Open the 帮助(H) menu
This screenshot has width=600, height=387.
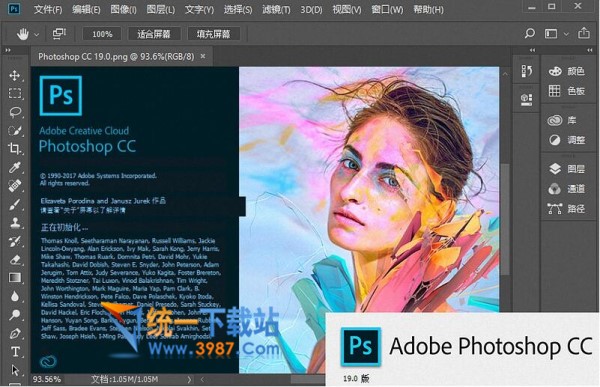click(428, 9)
